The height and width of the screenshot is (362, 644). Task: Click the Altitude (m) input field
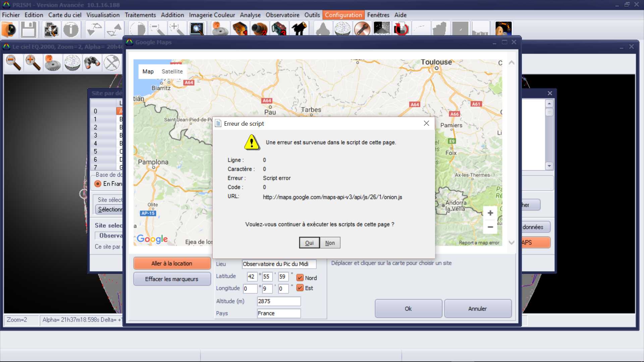coord(278,301)
